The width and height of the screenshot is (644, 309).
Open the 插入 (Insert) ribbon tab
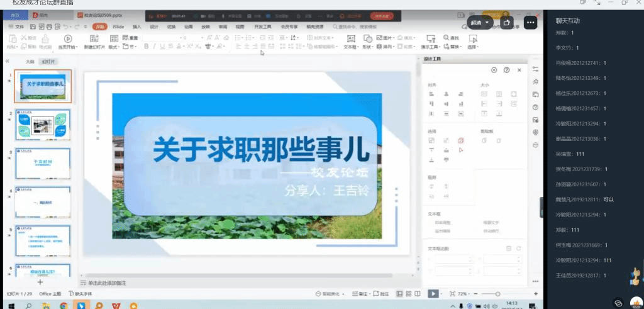point(136,27)
